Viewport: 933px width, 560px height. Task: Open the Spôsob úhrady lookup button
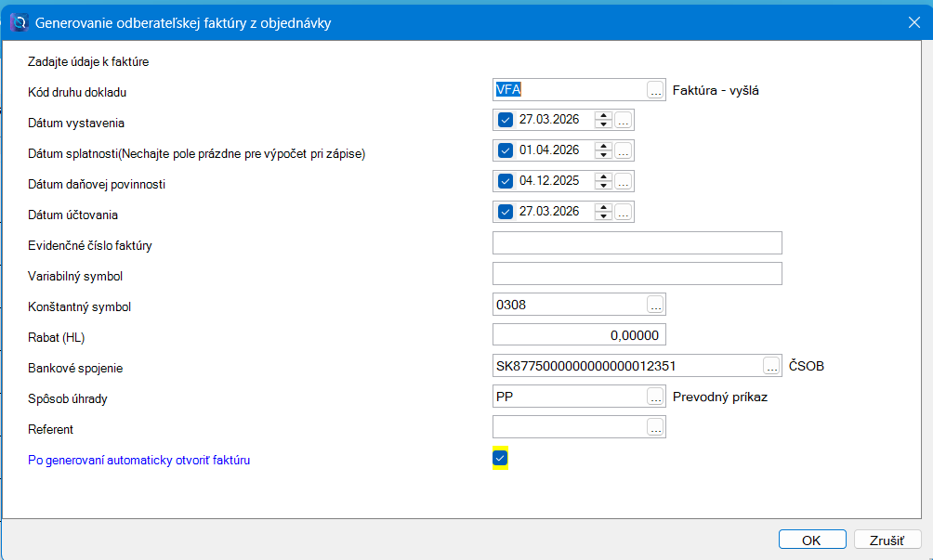pos(655,397)
